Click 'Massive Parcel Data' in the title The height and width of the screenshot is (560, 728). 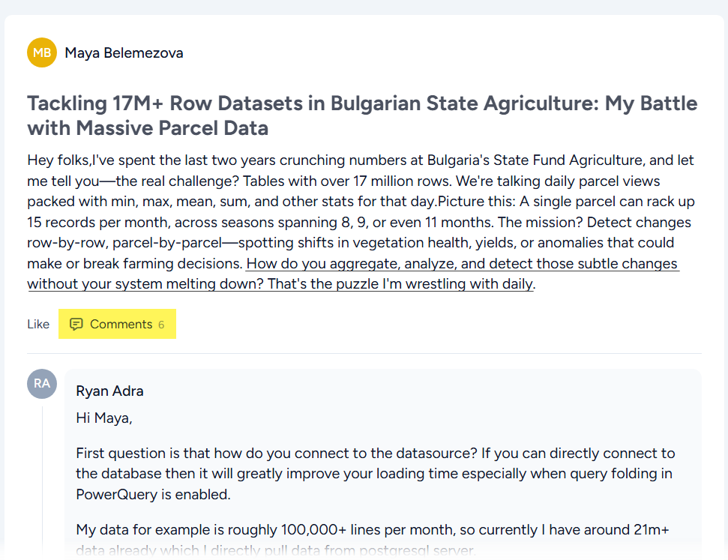172,128
